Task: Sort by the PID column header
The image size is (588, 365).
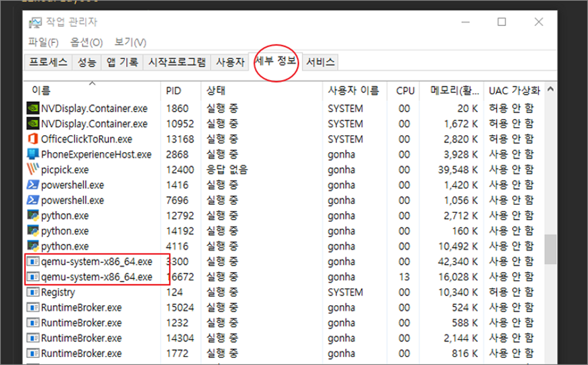Action: (181, 90)
